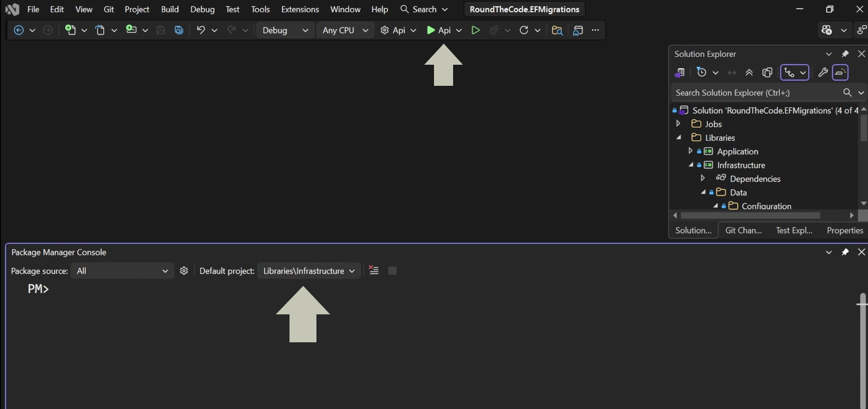
Task: Click Collapse All icon in Solution Explorer
Action: click(749, 73)
